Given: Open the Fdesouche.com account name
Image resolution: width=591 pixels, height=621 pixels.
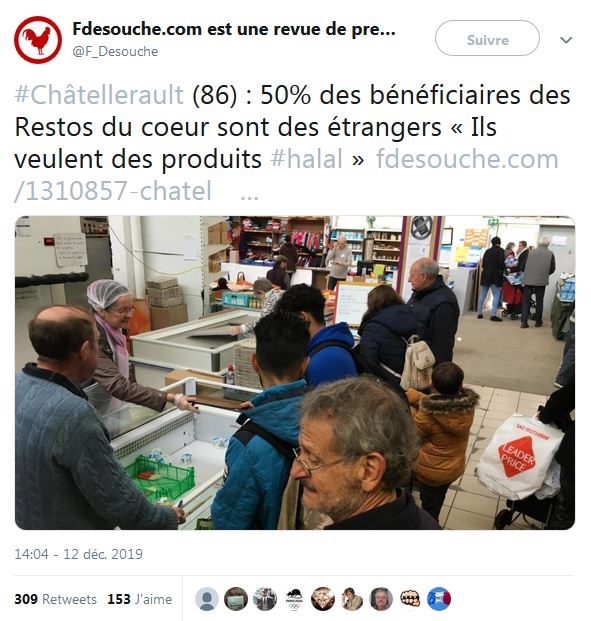Looking at the screenshot, I should [x=234, y=29].
